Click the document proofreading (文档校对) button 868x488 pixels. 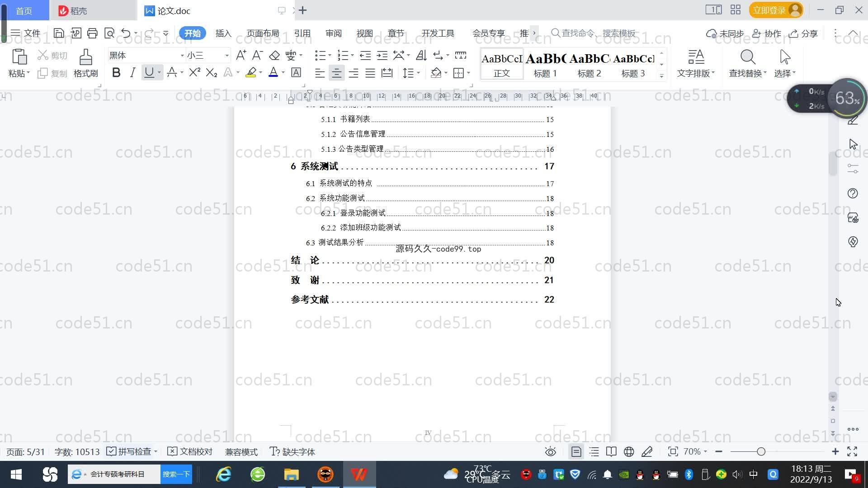coord(190,451)
